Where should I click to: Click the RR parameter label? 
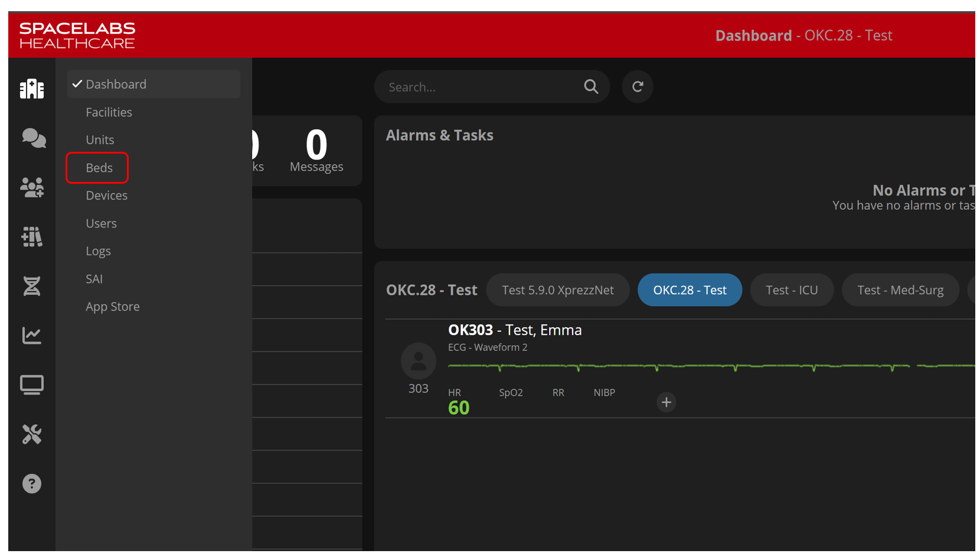558,393
